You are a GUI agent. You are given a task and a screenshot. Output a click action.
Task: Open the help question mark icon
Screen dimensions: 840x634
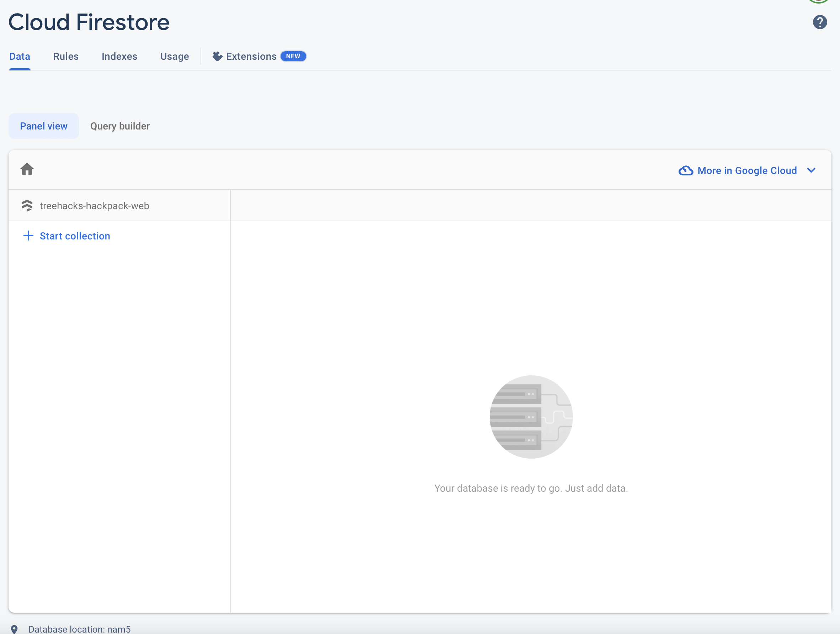point(820,22)
